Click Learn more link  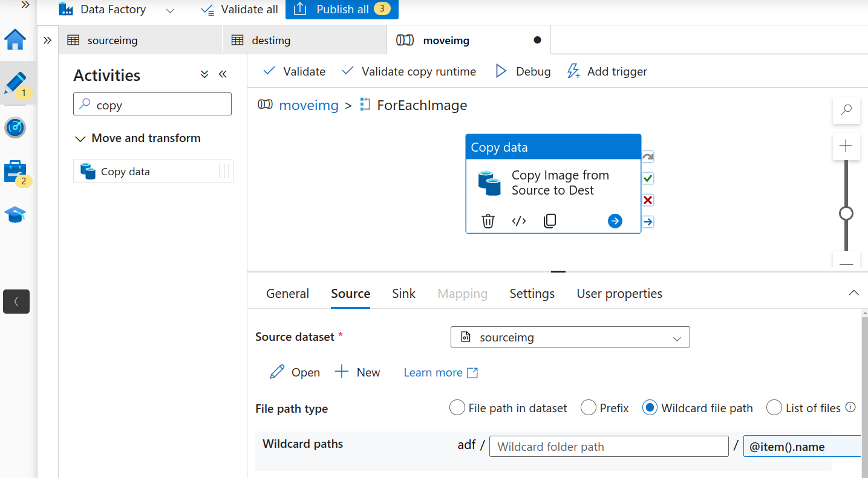pos(440,373)
